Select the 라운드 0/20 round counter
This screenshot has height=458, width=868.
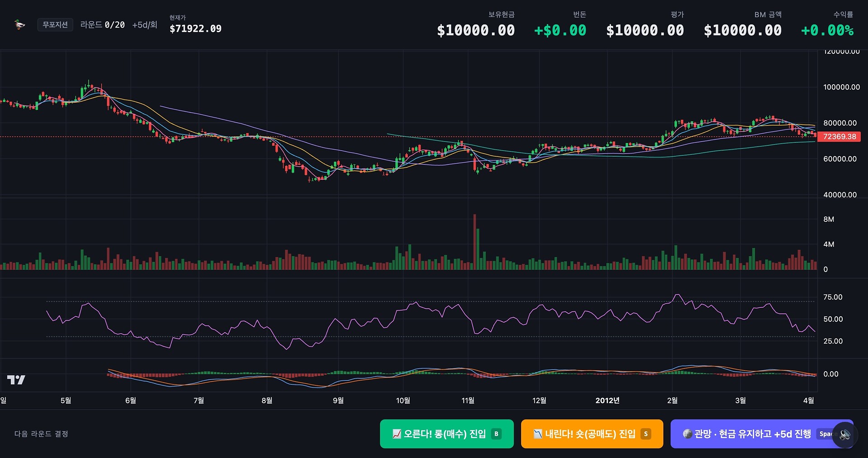(x=103, y=25)
